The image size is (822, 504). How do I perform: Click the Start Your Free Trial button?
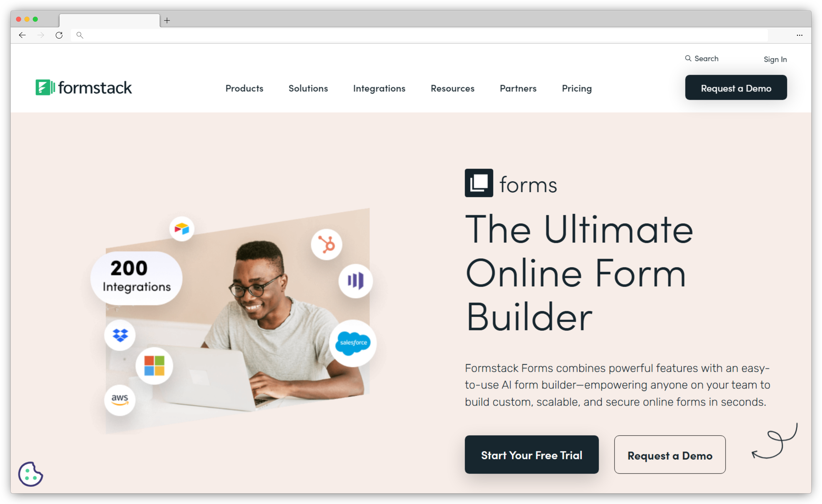531,455
